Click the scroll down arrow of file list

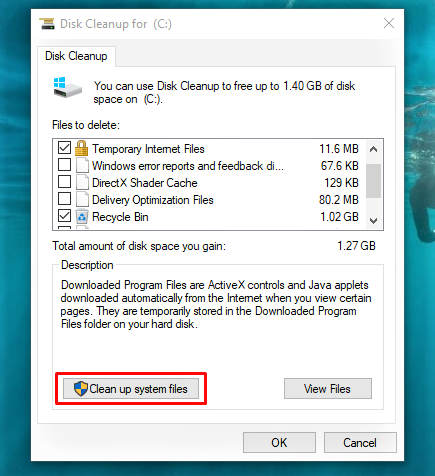(373, 221)
